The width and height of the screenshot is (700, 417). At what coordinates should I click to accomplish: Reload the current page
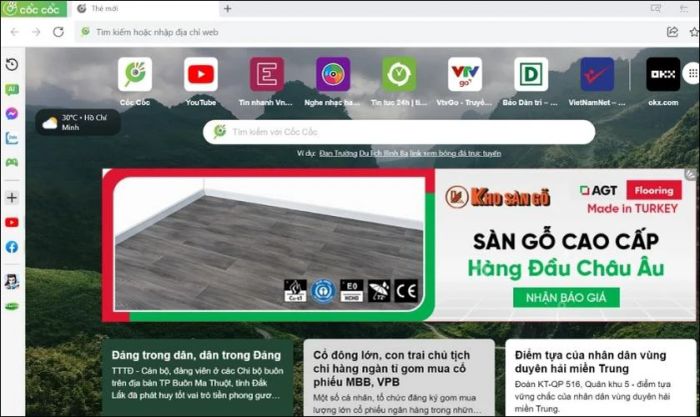pos(58,32)
